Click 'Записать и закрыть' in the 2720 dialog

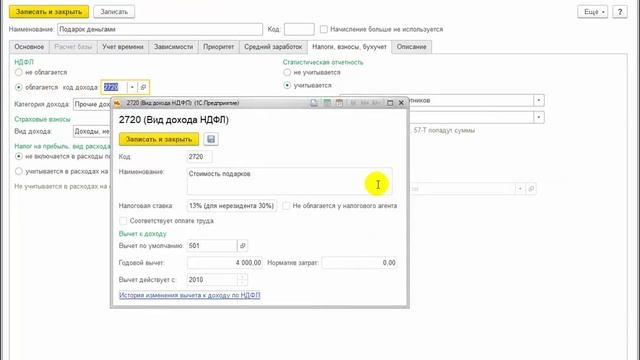pyautogui.click(x=159, y=139)
